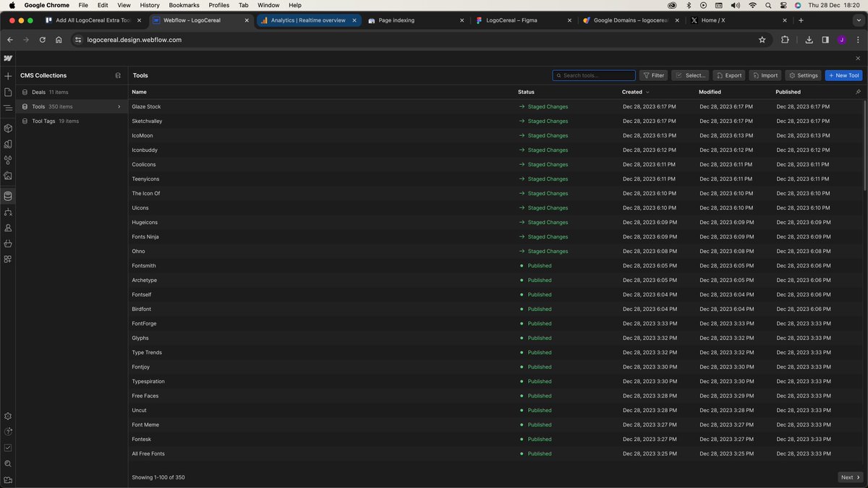Open Spotlight search in menu bar
This screenshot has height=488, width=868.
click(768, 5)
